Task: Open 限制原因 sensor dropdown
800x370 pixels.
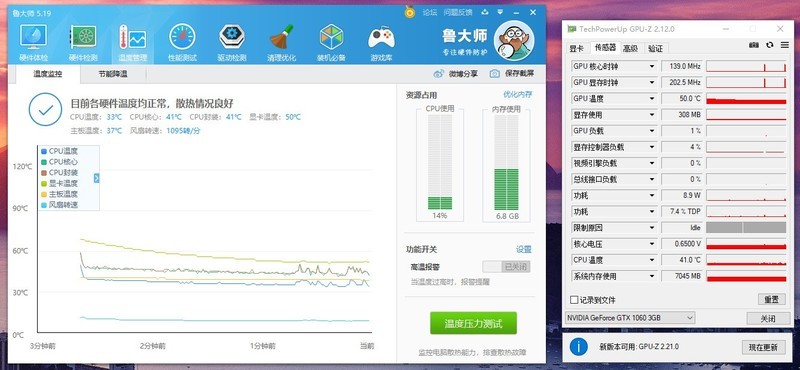Action: [x=652, y=228]
